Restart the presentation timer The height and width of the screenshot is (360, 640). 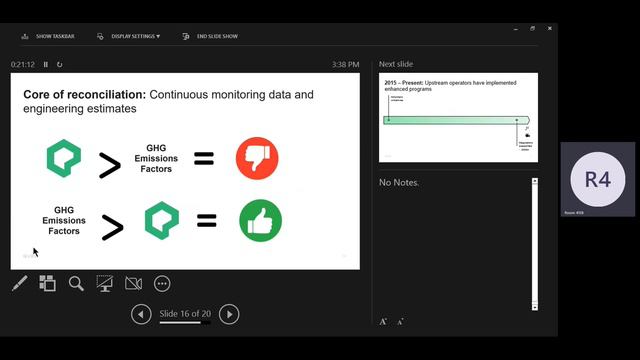(60, 64)
